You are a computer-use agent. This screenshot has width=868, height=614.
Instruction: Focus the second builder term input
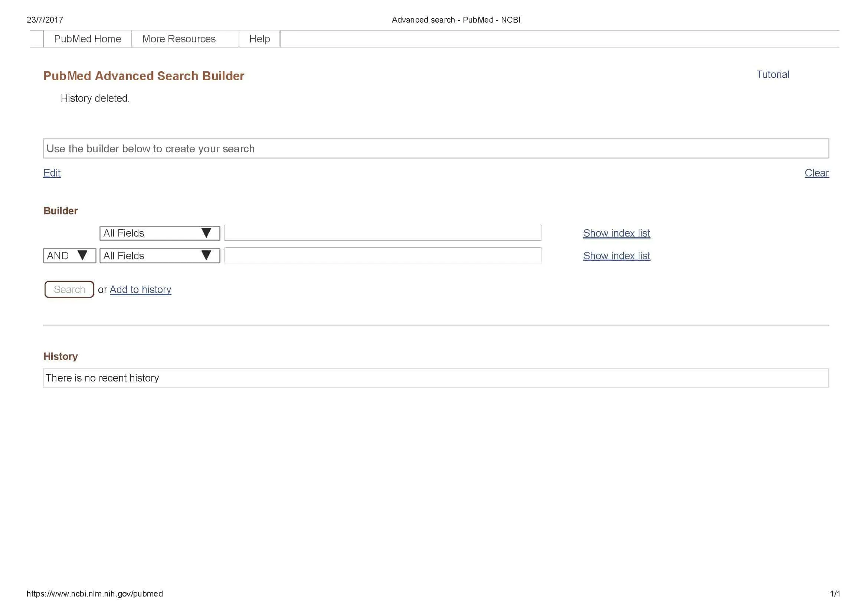tap(383, 256)
